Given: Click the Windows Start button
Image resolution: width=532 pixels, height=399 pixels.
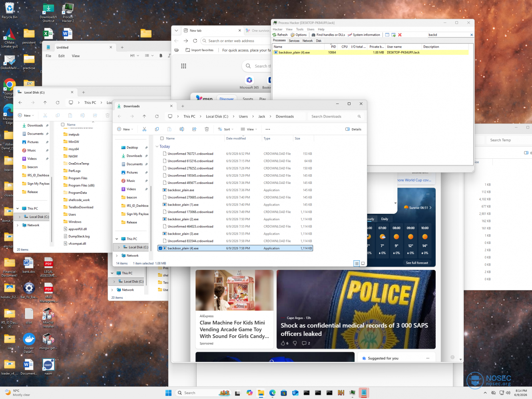Looking at the screenshot, I should pyautogui.click(x=168, y=393).
